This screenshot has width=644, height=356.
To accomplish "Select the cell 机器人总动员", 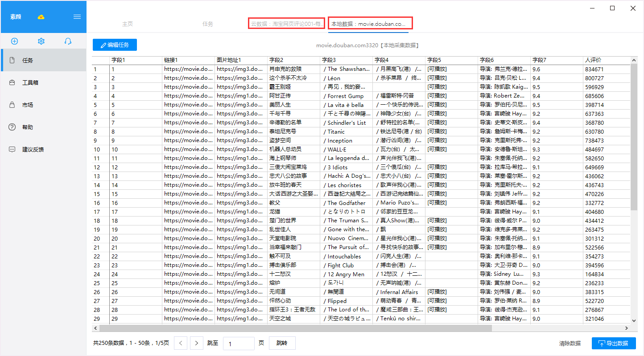I will (294, 149).
